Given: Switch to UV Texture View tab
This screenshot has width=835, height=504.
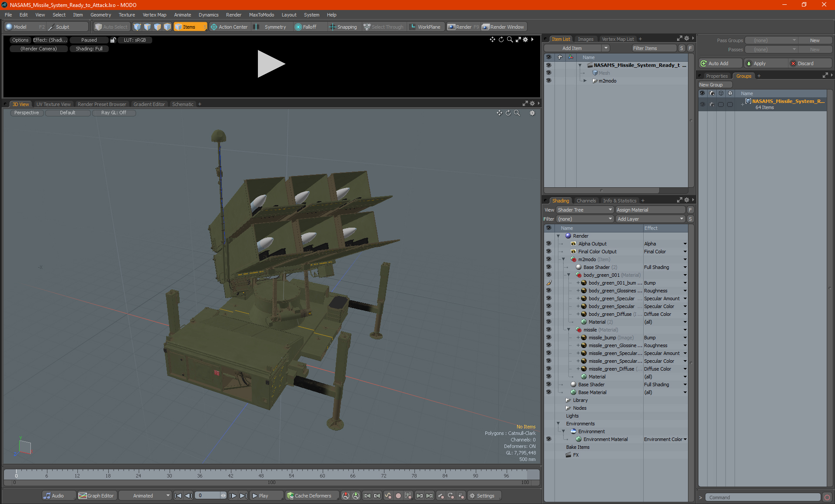Looking at the screenshot, I should pyautogui.click(x=53, y=104).
